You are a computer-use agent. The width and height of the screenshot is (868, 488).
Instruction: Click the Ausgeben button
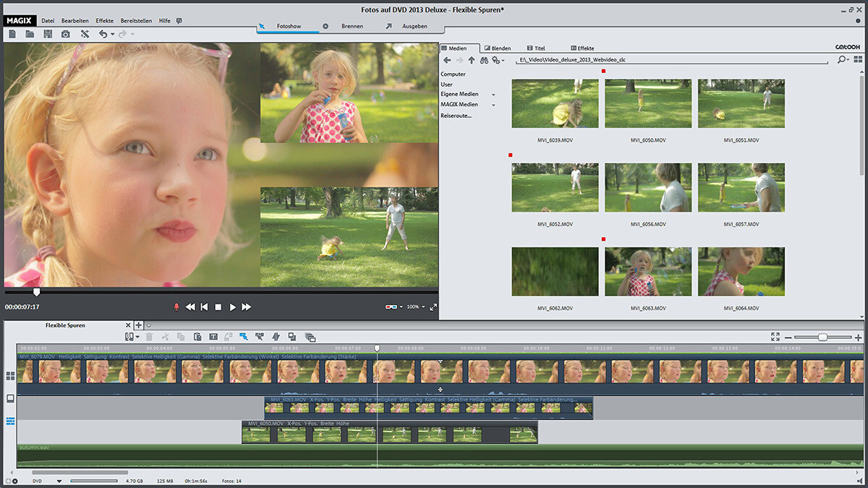[415, 26]
